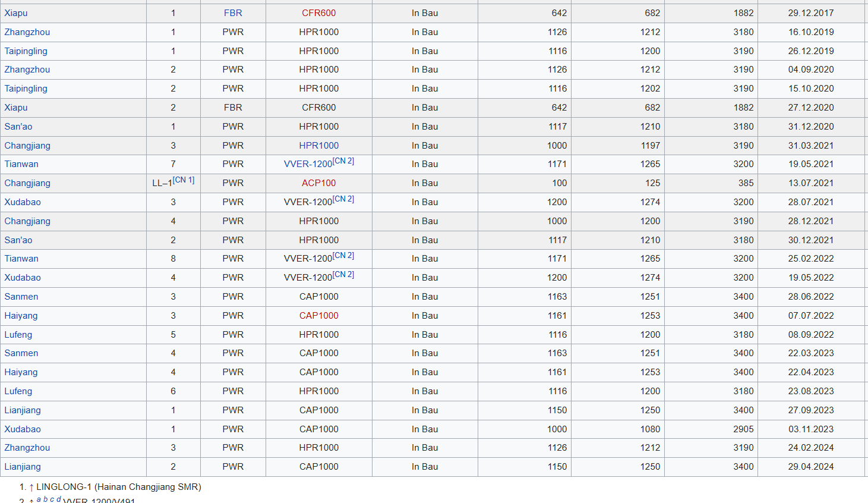This screenshot has height=503, width=868.
Task: Follow the San'ao link in the 30.12.2021 row
Action: click(x=18, y=240)
